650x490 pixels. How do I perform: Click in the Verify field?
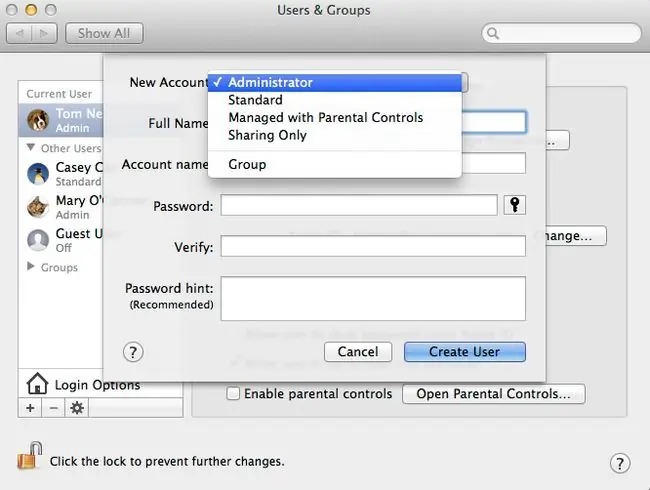pos(373,246)
